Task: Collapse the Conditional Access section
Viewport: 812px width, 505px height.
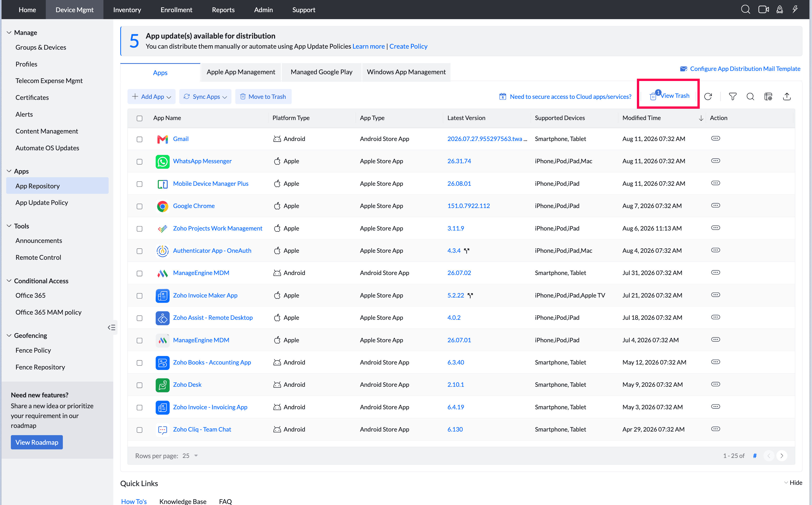Action: (9, 280)
